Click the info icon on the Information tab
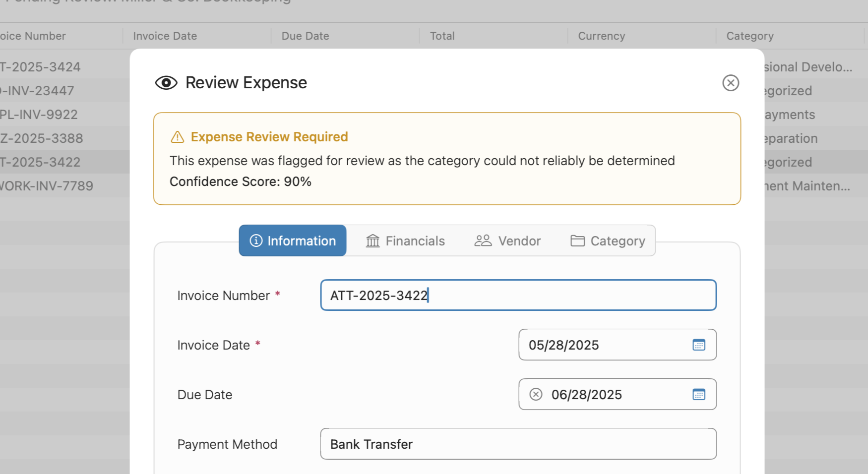Image resolution: width=868 pixels, height=474 pixels. (256, 240)
